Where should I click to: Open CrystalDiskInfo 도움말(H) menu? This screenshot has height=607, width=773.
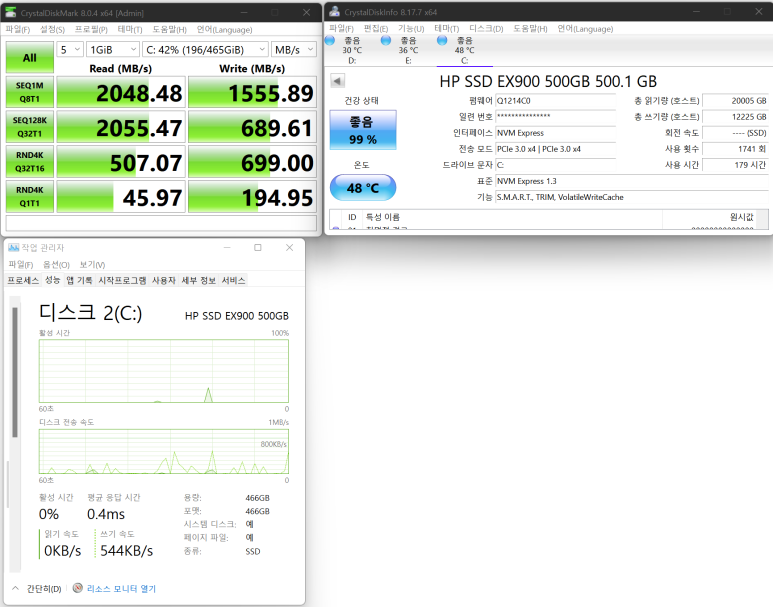(x=530, y=29)
